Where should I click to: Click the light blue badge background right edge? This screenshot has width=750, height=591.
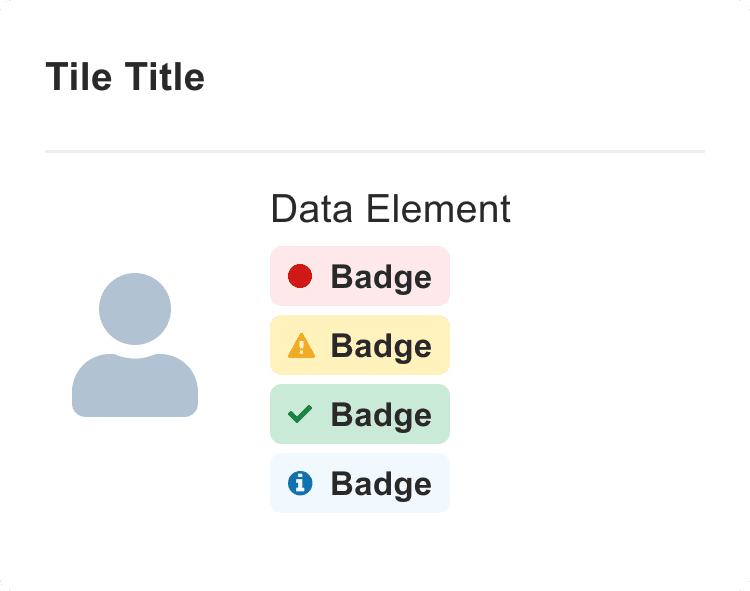tap(443, 483)
